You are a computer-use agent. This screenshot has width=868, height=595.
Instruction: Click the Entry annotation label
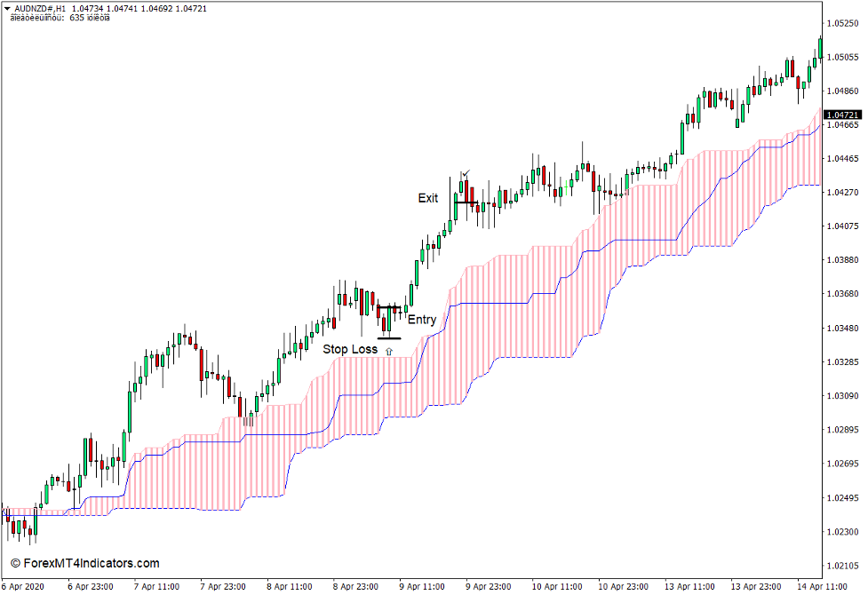pos(422,319)
